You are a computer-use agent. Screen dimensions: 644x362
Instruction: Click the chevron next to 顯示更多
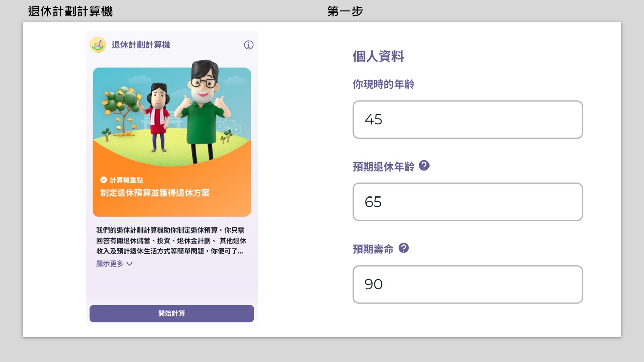point(129,264)
